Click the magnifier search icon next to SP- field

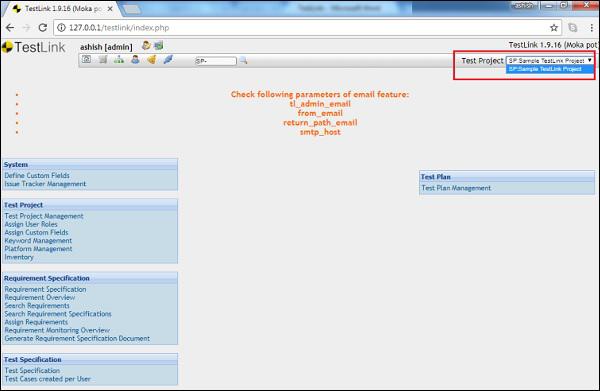point(243,60)
